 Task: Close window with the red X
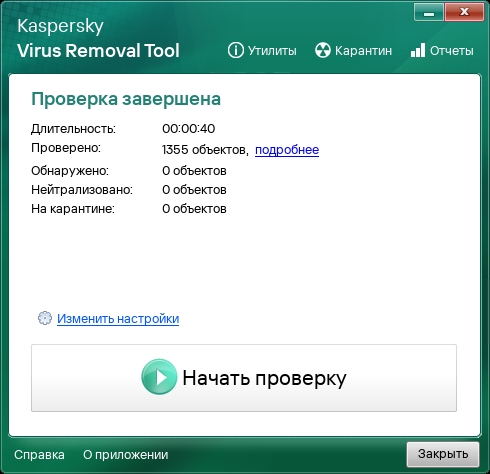(x=464, y=13)
